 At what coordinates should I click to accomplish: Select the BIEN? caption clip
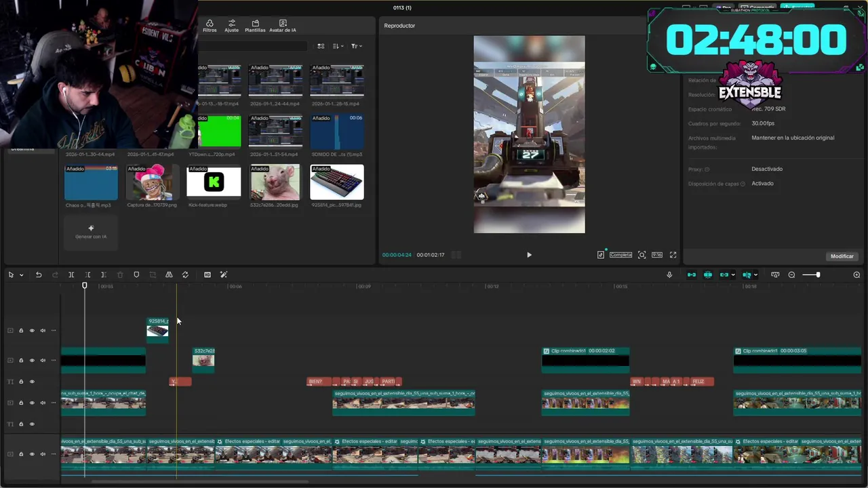pos(319,382)
